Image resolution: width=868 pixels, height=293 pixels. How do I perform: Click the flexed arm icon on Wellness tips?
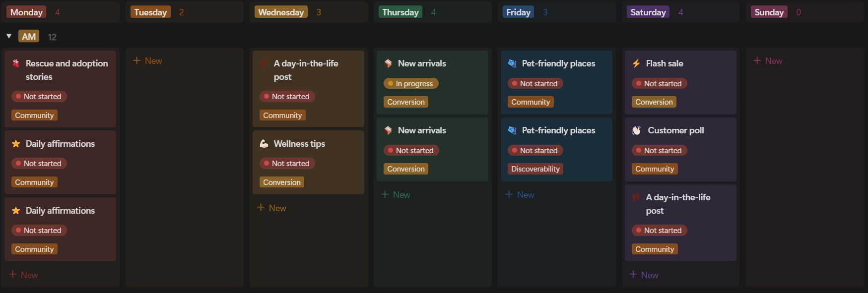(264, 144)
